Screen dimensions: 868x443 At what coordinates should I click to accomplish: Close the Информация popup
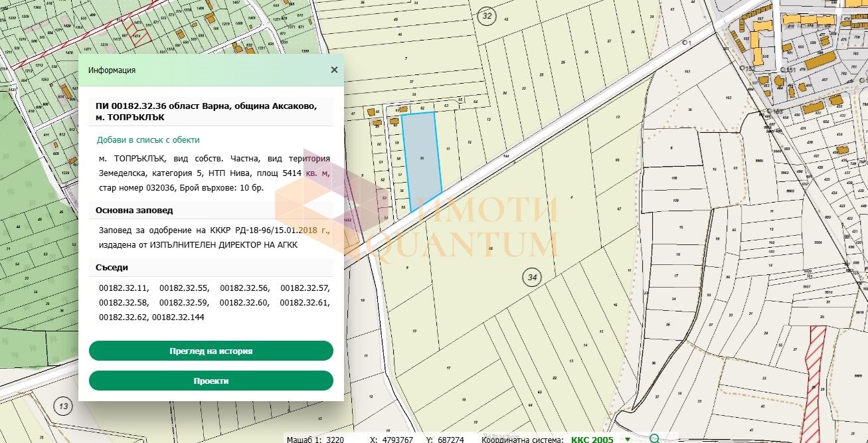coord(334,70)
